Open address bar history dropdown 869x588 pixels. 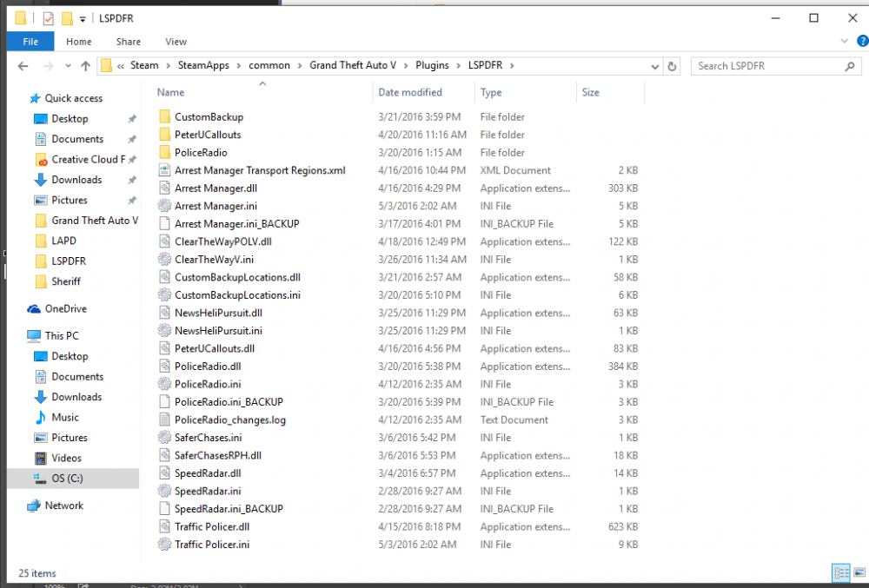click(654, 66)
